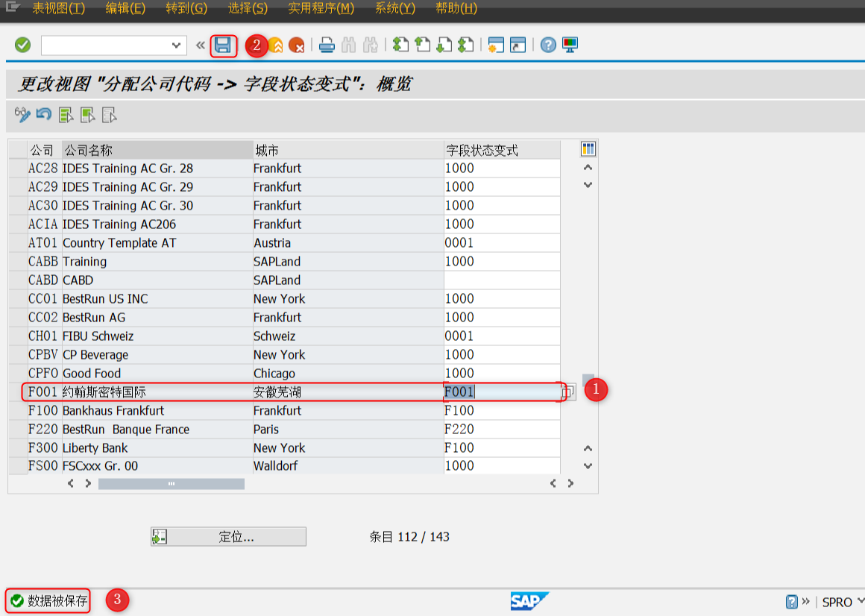Expand the SPRO status bar dropdown
Image resolution: width=865 pixels, height=616 pixels.
(860, 601)
